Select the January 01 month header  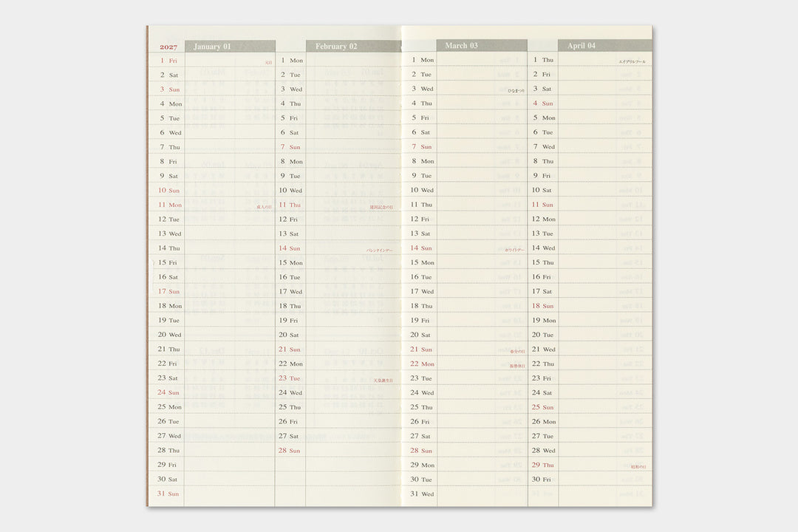(230, 47)
